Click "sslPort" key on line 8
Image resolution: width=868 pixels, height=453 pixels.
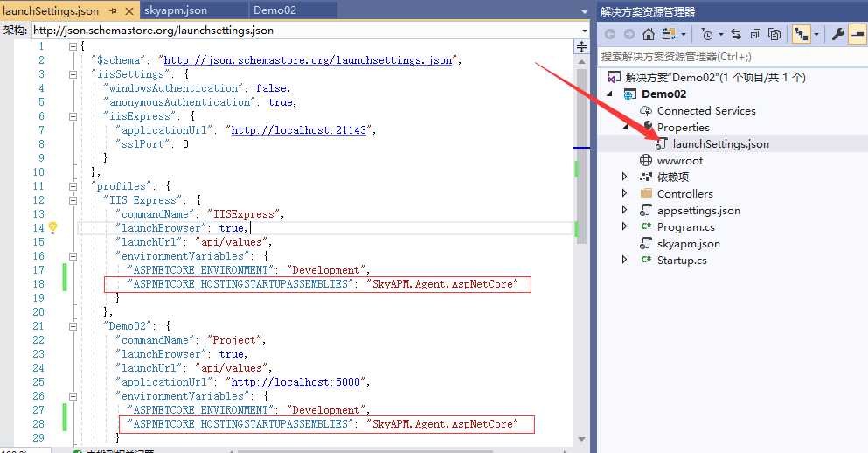click(x=142, y=144)
